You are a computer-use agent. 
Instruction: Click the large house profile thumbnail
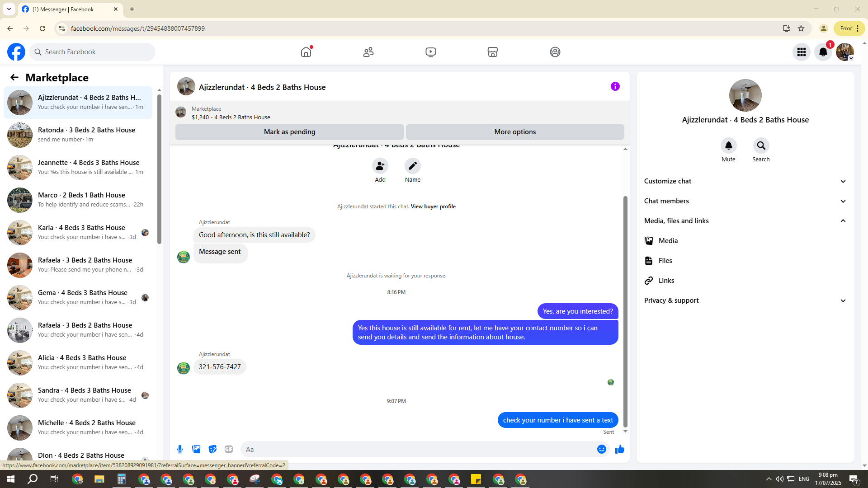[745, 95]
